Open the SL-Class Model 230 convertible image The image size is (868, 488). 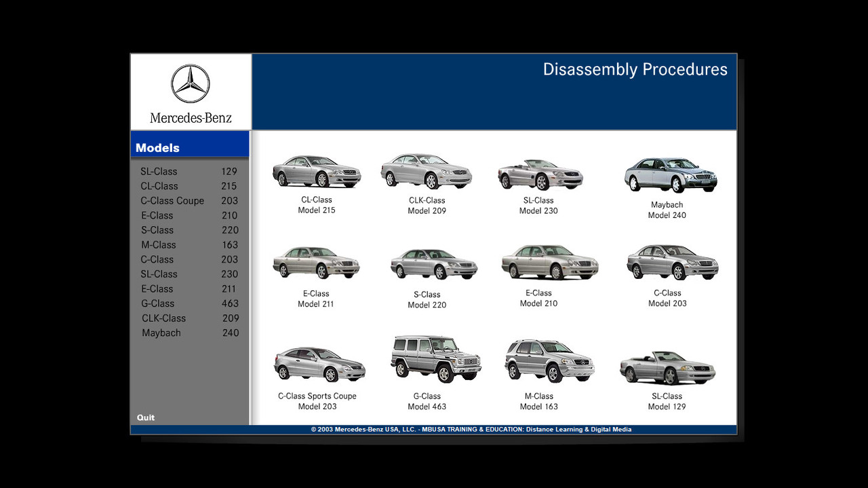tap(540, 174)
